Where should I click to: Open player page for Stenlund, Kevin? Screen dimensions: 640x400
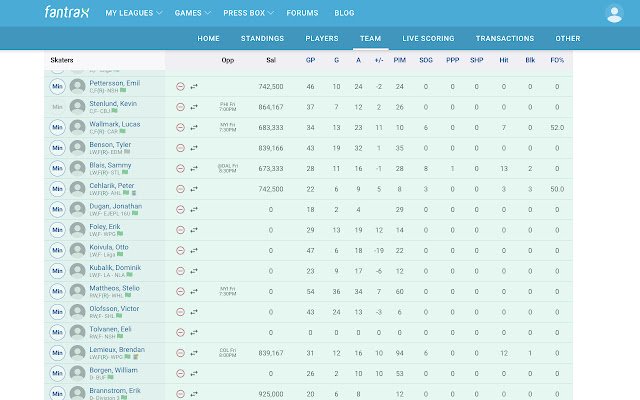click(x=113, y=104)
